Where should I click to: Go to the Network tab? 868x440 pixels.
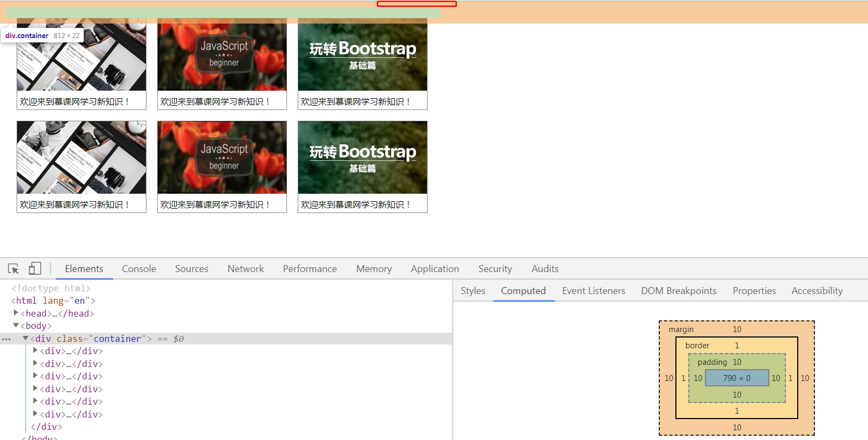coord(246,269)
